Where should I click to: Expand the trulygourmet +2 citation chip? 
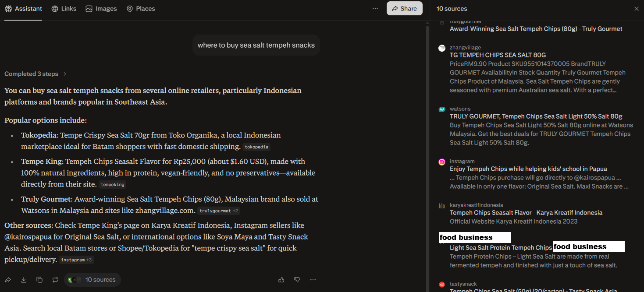pyautogui.click(x=218, y=211)
